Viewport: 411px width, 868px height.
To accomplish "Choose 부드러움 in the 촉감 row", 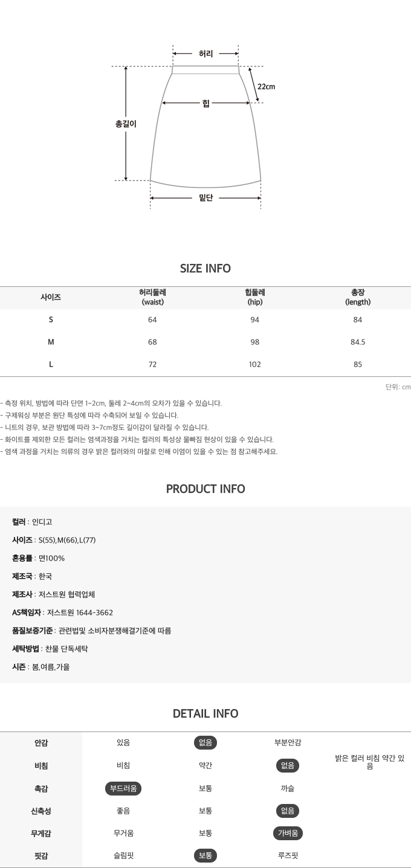I will pyautogui.click(x=123, y=788).
